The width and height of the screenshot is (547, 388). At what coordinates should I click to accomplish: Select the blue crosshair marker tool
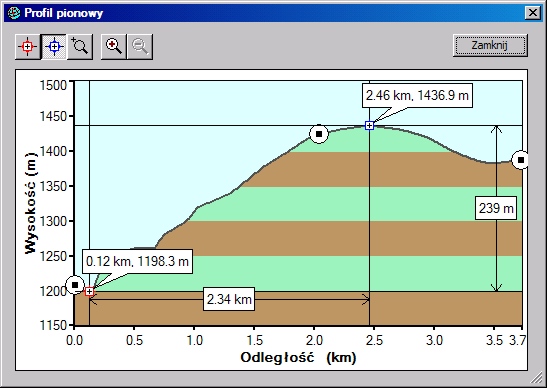[x=54, y=47]
